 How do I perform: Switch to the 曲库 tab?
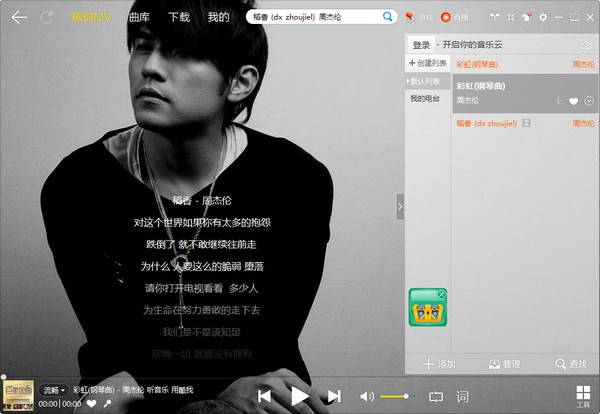click(141, 17)
